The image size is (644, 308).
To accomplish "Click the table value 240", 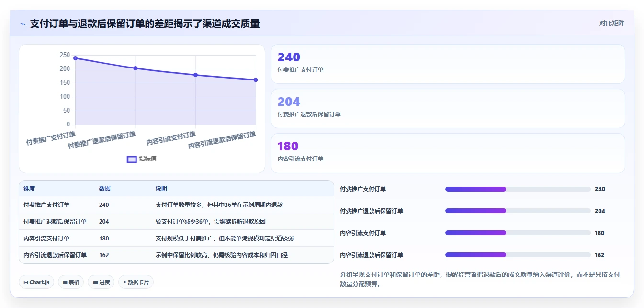I will pos(104,205).
